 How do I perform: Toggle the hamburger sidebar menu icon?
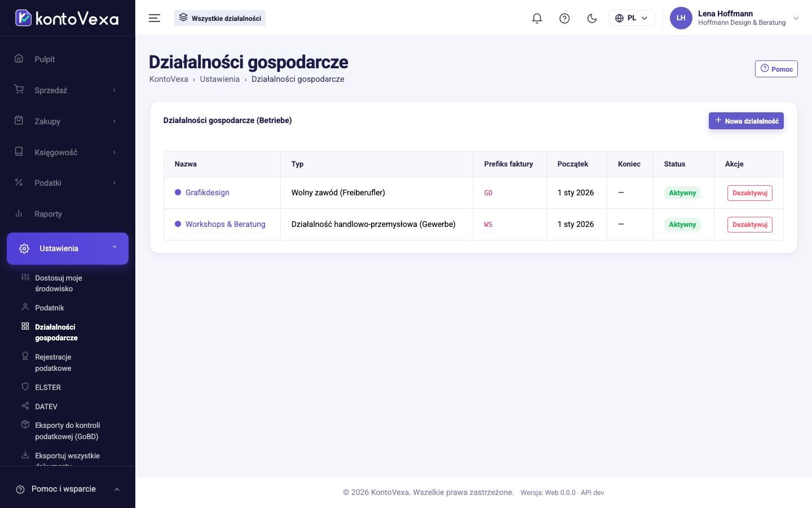pos(155,18)
